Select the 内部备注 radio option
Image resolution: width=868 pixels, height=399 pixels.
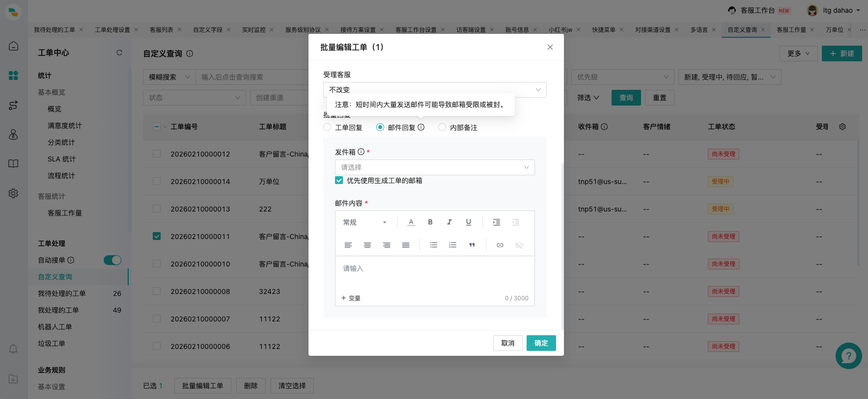(x=442, y=127)
